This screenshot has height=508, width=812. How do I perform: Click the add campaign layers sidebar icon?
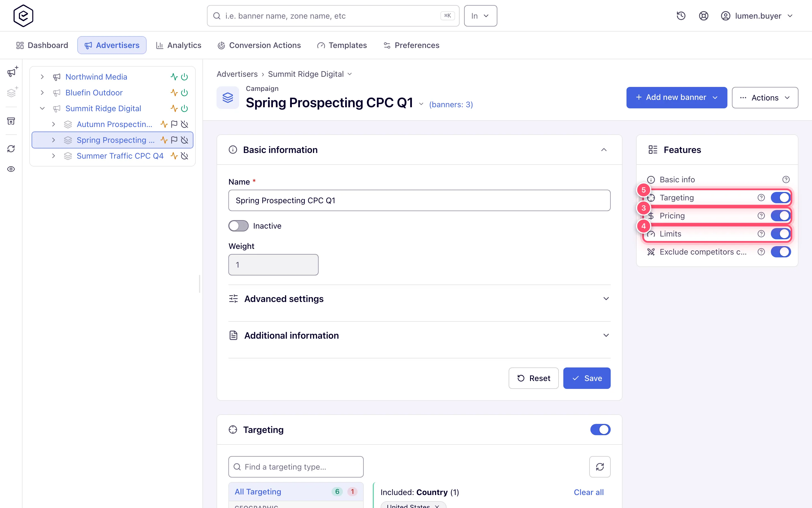(12, 92)
